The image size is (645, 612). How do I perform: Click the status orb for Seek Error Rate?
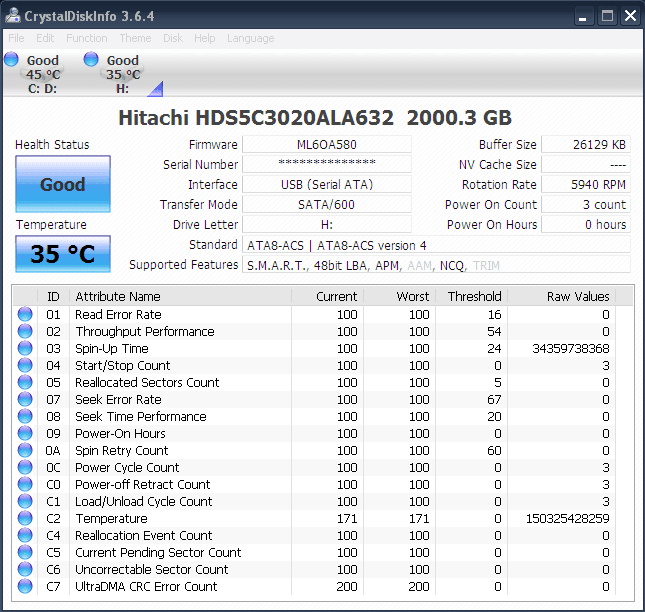point(25,399)
